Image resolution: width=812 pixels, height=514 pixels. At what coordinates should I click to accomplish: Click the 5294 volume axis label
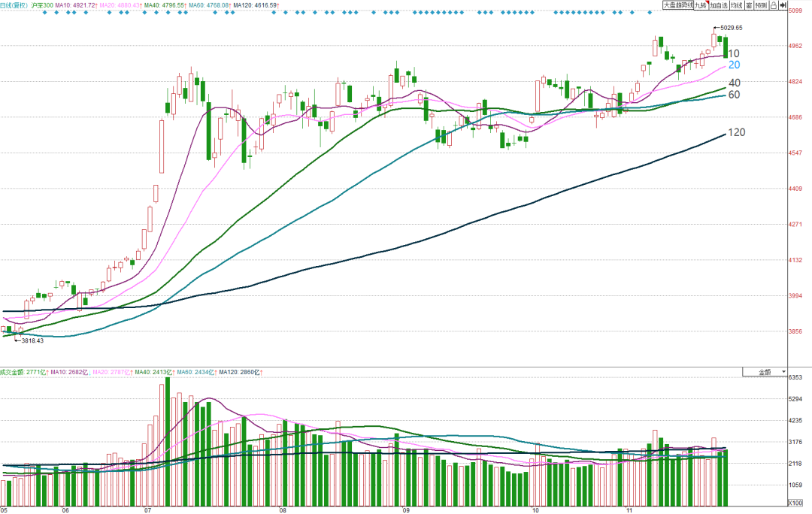[x=795, y=399]
